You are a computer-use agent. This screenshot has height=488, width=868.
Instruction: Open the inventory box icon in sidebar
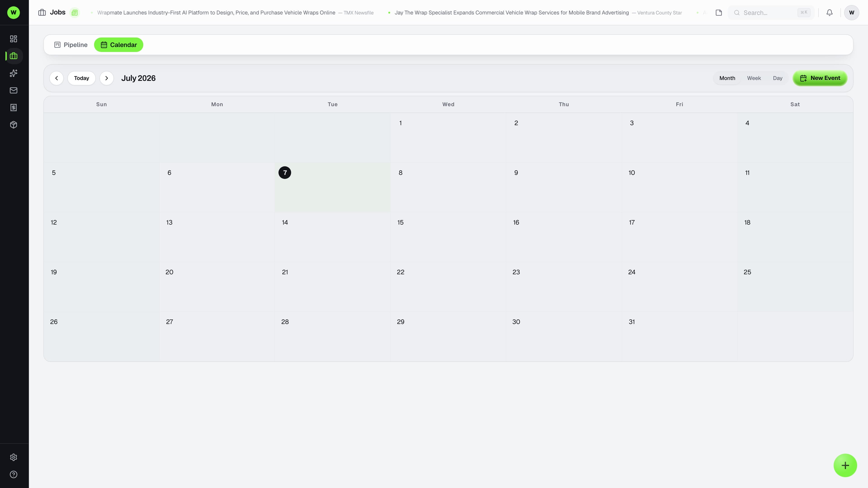pyautogui.click(x=14, y=125)
